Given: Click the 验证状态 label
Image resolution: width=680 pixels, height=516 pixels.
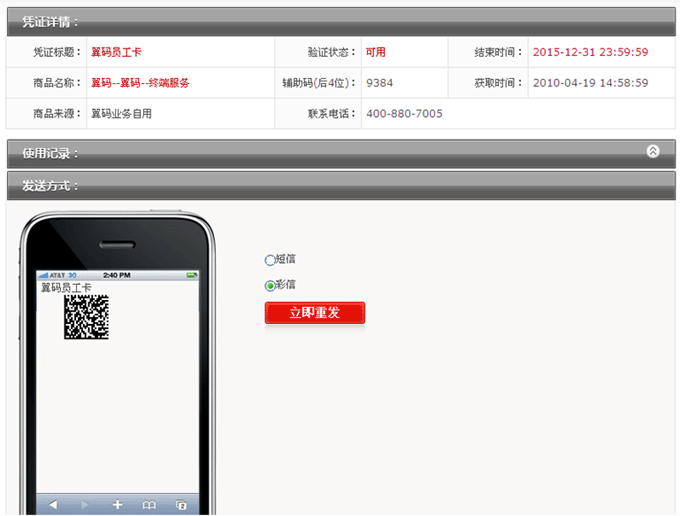Looking at the screenshot, I should click(x=332, y=52).
